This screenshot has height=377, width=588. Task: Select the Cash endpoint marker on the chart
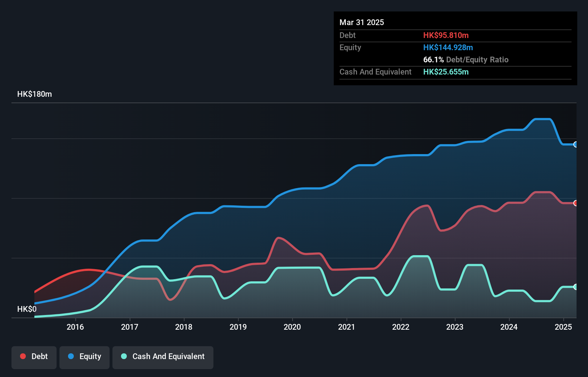[x=576, y=287]
